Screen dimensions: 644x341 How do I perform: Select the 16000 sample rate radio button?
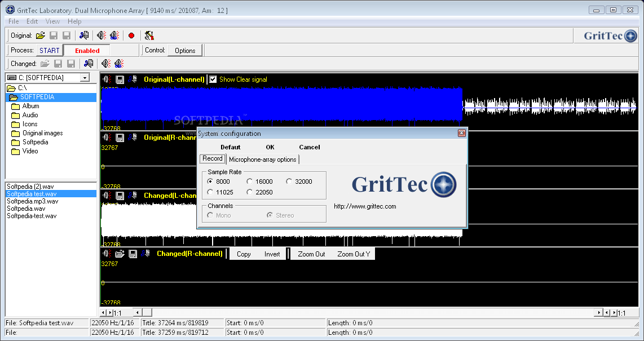[x=249, y=181]
